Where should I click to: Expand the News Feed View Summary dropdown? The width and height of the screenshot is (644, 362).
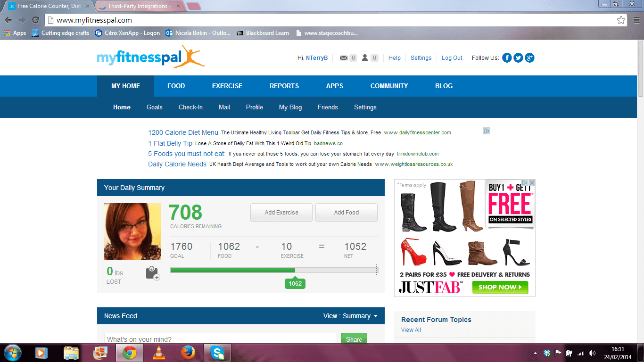[350, 316]
